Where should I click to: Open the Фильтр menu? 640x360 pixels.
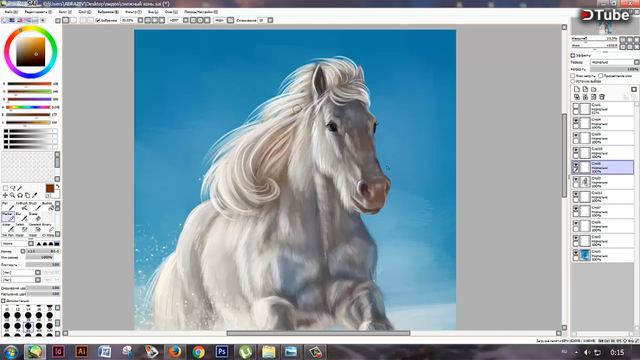tap(133, 12)
